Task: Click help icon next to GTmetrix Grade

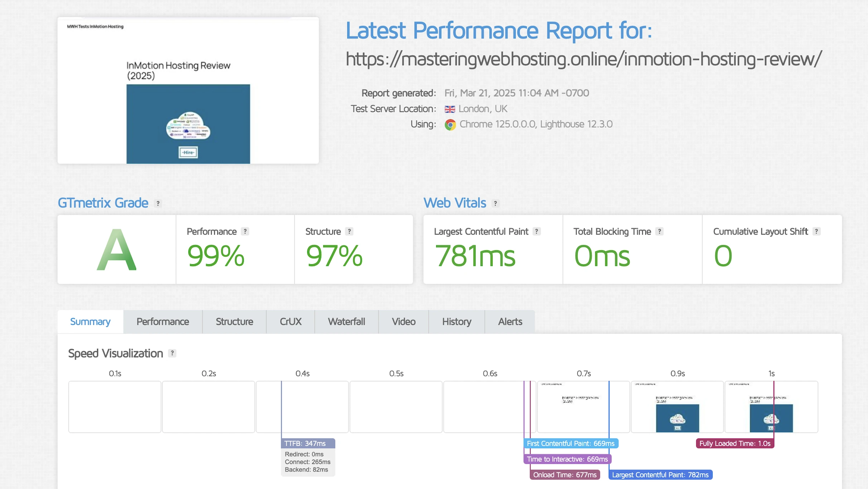Action: pos(158,203)
